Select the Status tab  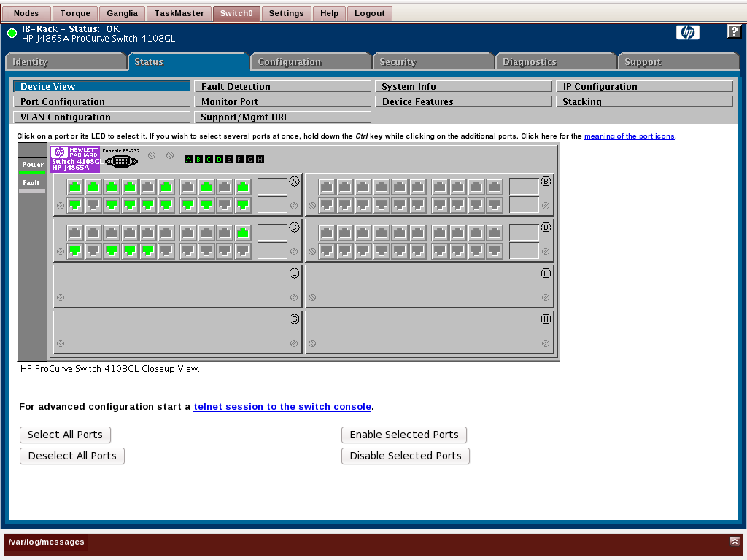tap(187, 62)
